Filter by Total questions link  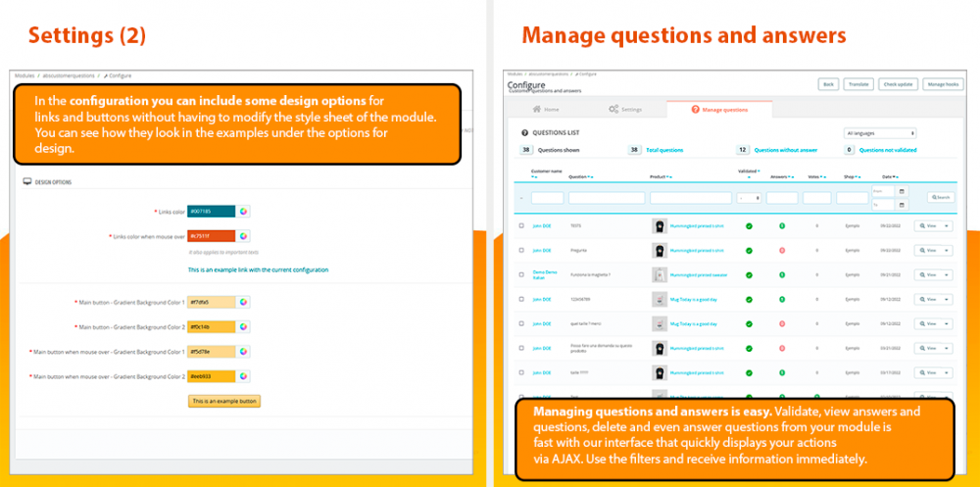(x=664, y=150)
